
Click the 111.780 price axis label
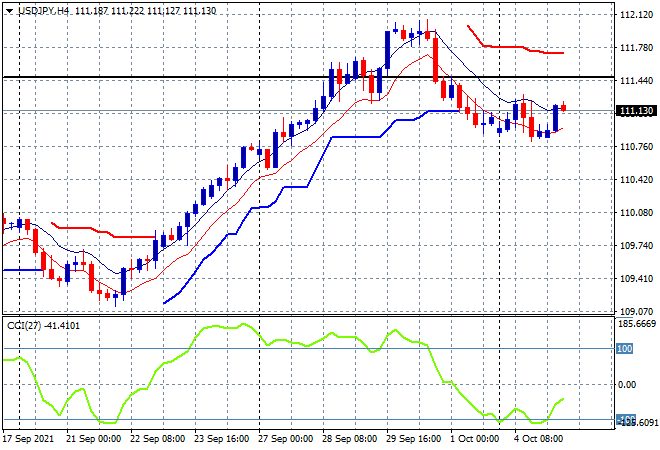coord(636,48)
